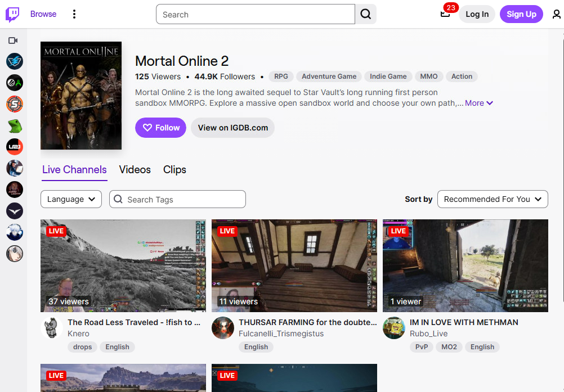Open the three-dot more options menu
This screenshot has width=564, height=392.
[74, 15]
